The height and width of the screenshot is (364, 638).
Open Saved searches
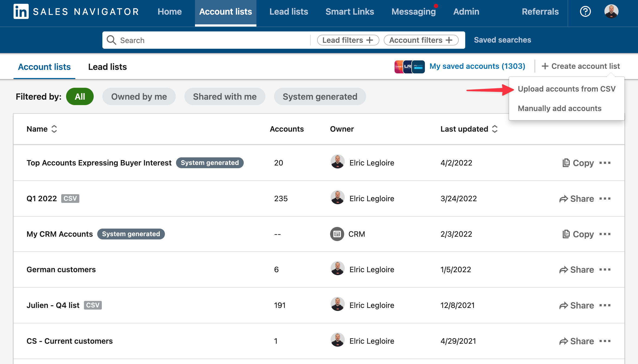click(502, 40)
